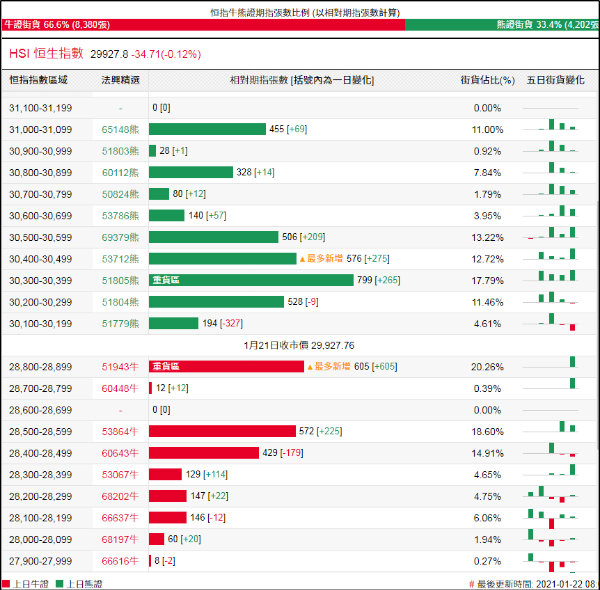This screenshot has height=590, width=600.
Task: Click the five-day sparkline in the 30,100-30,199 row
Action: 551,322
